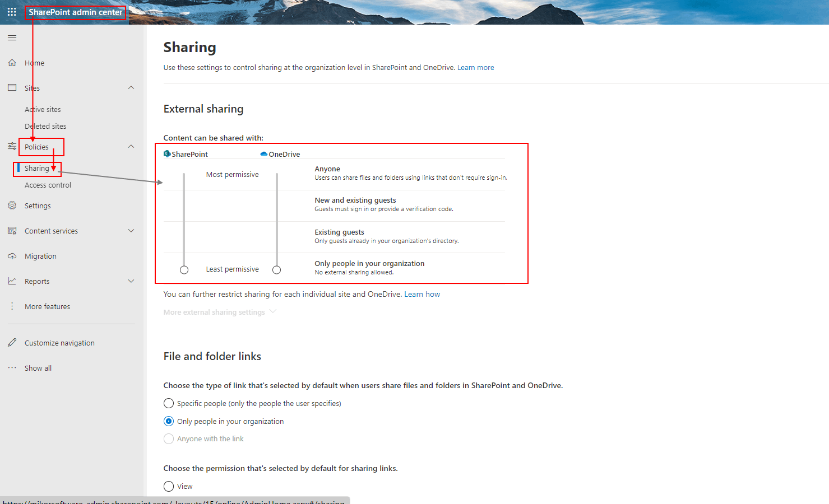Image resolution: width=829 pixels, height=504 pixels.
Task: Expand the Reports section chevron
Action: point(131,281)
